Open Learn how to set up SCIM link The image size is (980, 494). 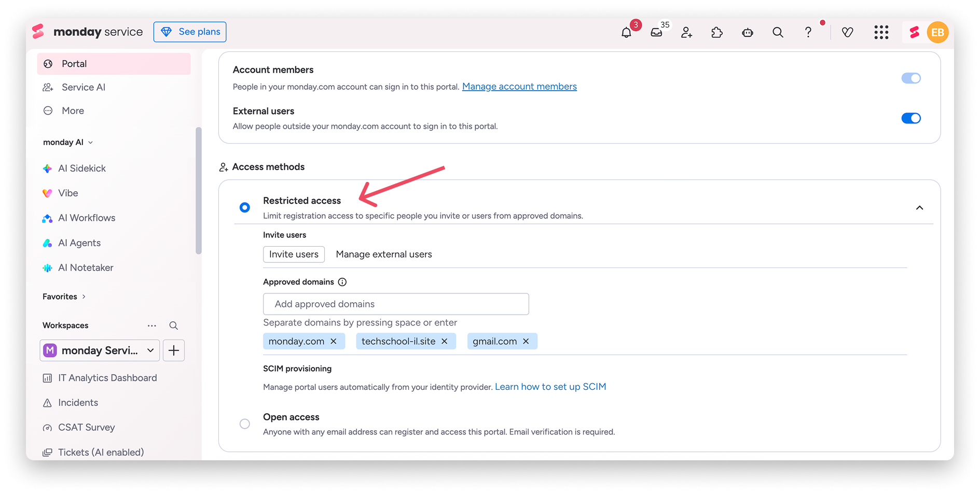(x=550, y=387)
